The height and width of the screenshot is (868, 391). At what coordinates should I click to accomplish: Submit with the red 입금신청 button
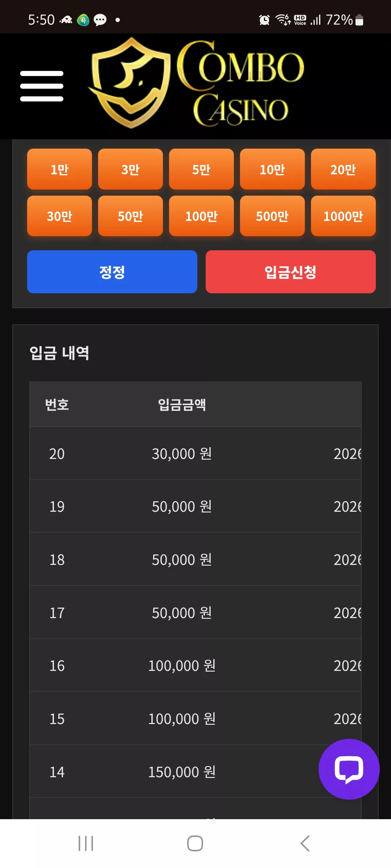pyautogui.click(x=291, y=272)
